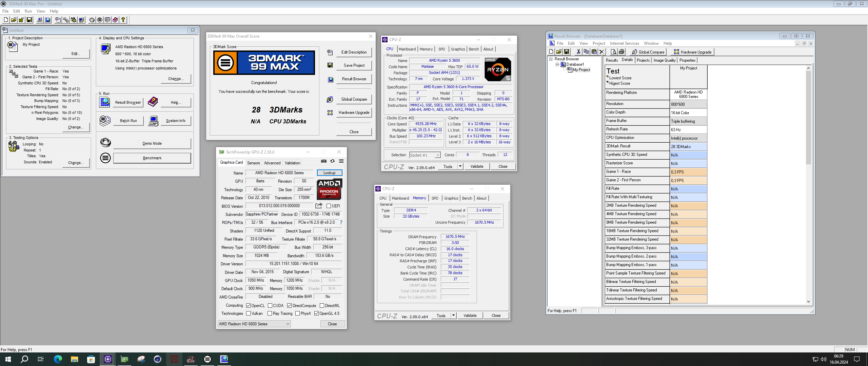The height and width of the screenshot is (366, 868).
Task: Toggle the Vulkan checkbox in GPU-Z
Action: (248, 313)
